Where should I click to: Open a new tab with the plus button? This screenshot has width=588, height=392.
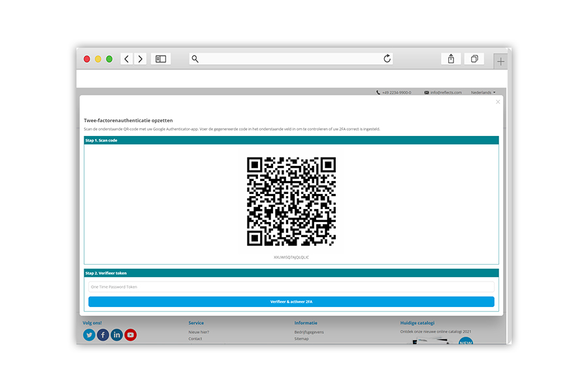500,61
